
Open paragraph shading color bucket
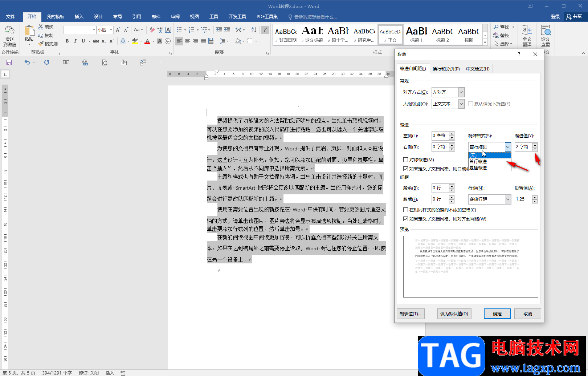click(238, 41)
